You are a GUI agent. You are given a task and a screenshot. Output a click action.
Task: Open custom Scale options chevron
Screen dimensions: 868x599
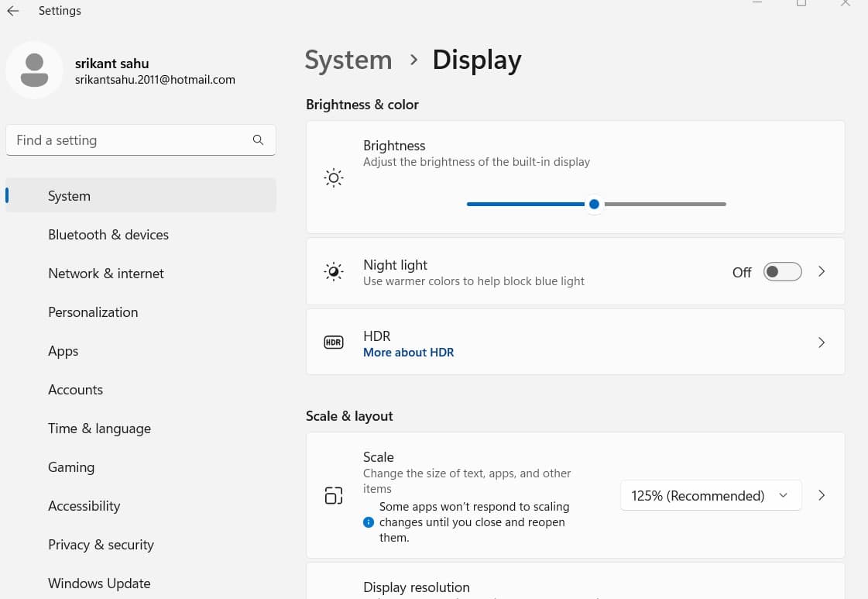coord(822,495)
